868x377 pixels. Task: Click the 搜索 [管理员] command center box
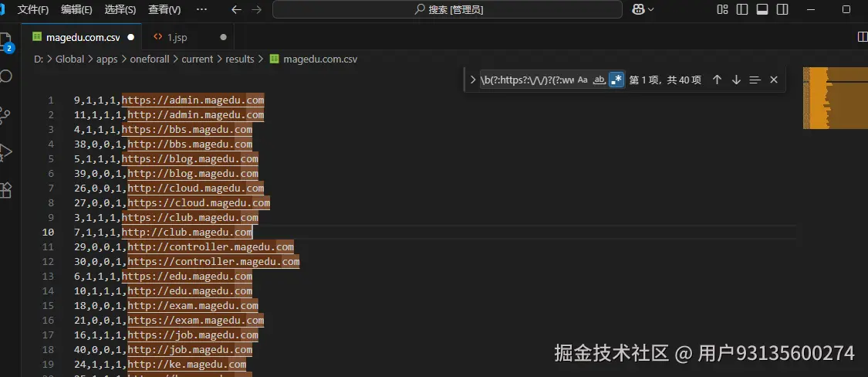pyautogui.click(x=448, y=9)
